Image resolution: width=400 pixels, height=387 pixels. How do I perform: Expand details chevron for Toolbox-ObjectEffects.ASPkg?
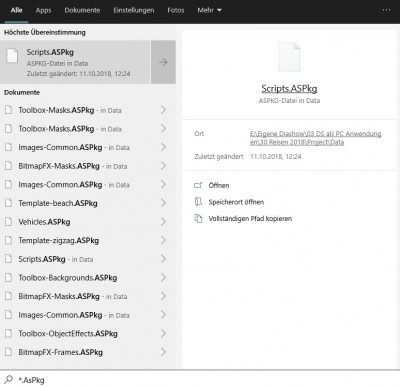pyautogui.click(x=163, y=334)
